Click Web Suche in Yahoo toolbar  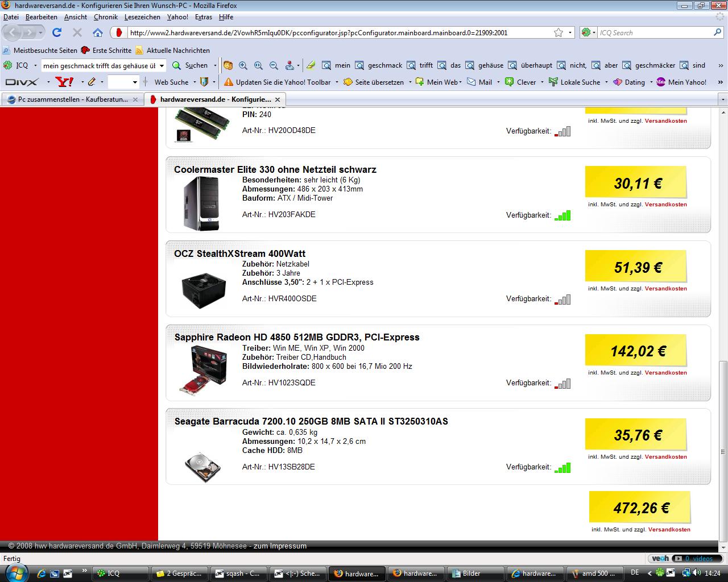coord(171,82)
